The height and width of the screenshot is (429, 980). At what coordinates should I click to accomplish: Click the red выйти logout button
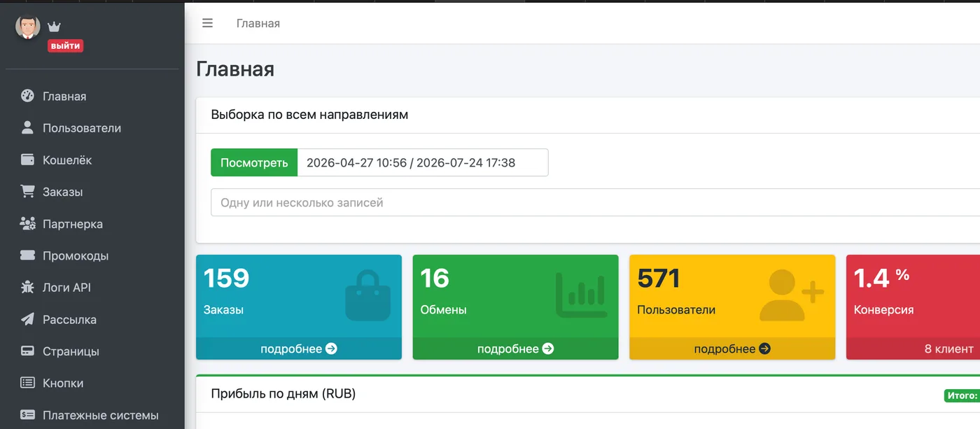click(x=65, y=46)
